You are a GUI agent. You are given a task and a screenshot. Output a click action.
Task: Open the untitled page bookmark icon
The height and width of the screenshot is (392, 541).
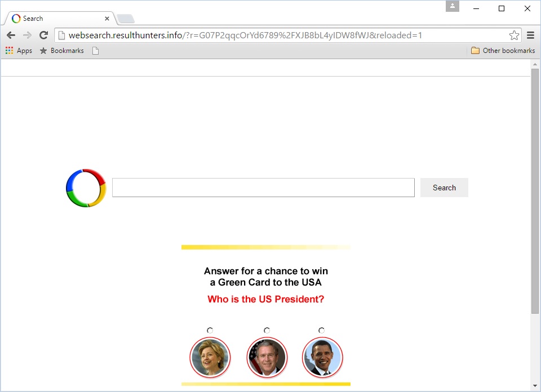(96, 51)
